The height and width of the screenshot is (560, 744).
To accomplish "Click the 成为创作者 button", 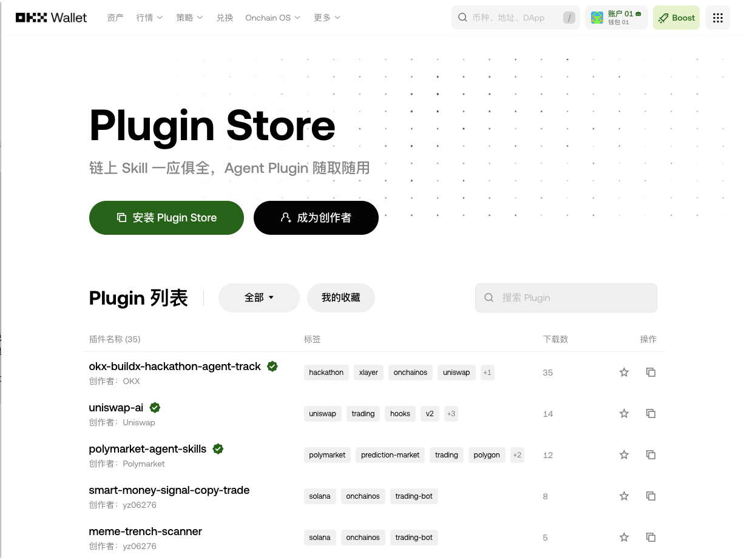I will pos(316,218).
